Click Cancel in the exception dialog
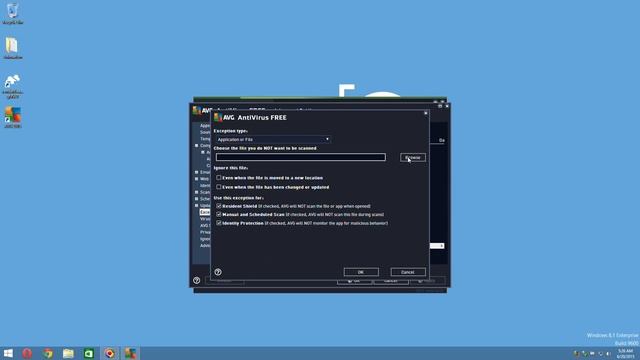Viewport: 640px width, 360px height. click(x=408, y=272)
